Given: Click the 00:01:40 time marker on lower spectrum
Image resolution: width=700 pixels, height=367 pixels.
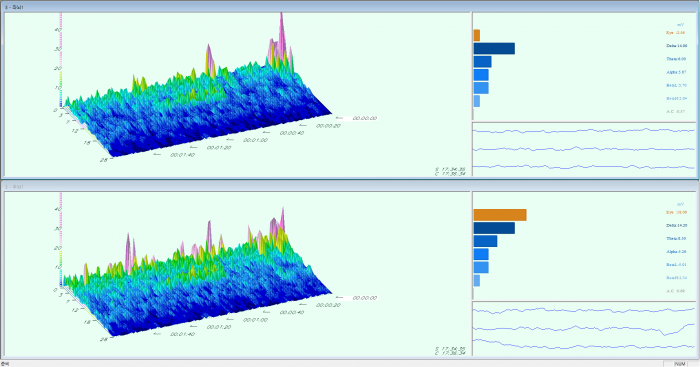Looking at the screenshot, I should (182, 334).
